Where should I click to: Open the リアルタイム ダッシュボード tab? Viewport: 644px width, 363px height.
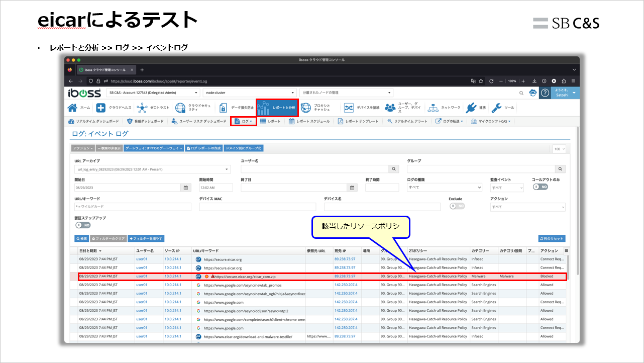tap(94, 121)
